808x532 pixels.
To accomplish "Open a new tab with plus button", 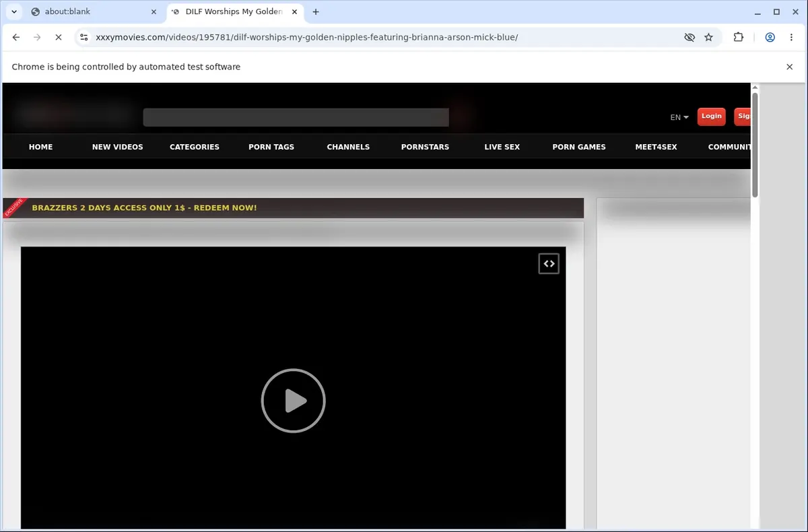I will pos(316,11).
